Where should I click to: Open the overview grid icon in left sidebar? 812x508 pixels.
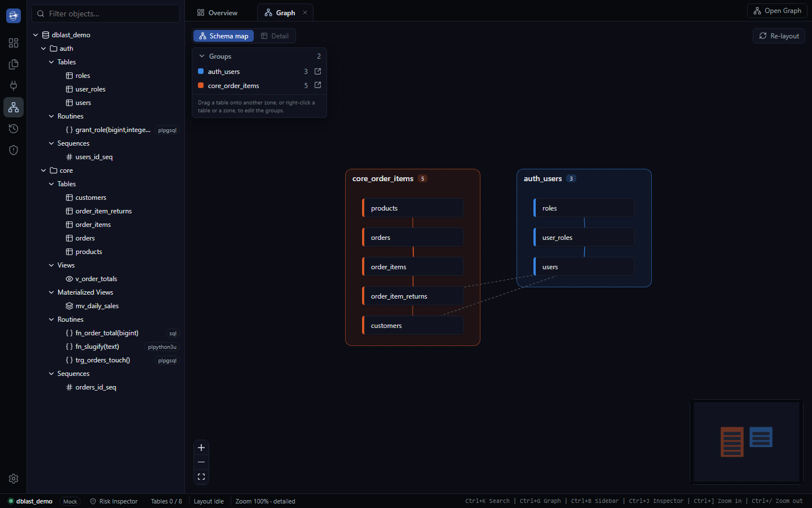click(x=14, y=43)
